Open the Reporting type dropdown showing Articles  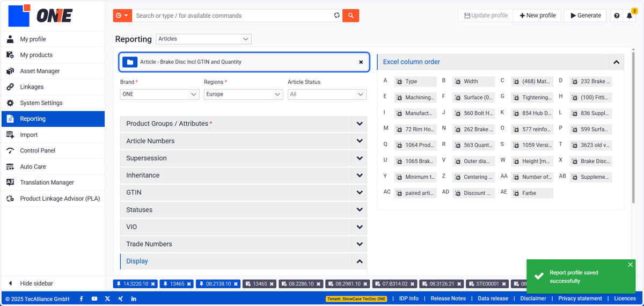coord(203,39)
